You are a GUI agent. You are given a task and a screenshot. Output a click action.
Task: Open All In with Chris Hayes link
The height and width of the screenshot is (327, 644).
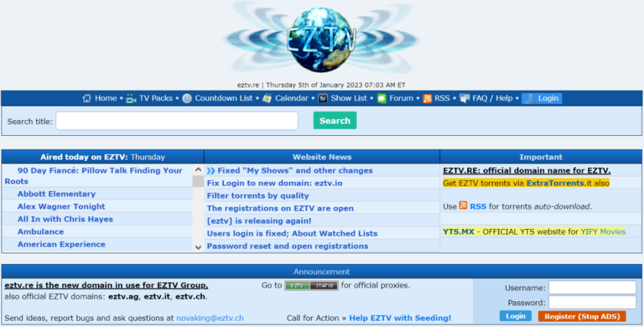point(65,220)
